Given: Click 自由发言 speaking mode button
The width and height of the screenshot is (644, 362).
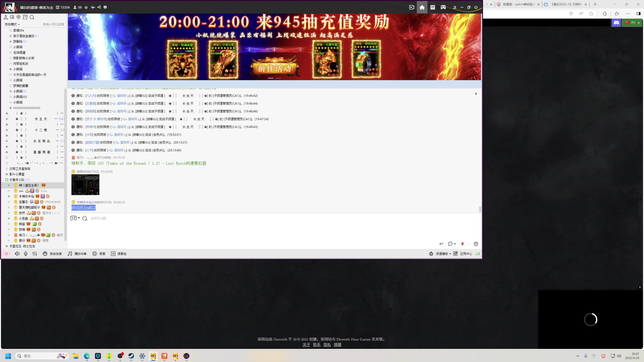Looking at the screenshot, I should 52,254.
